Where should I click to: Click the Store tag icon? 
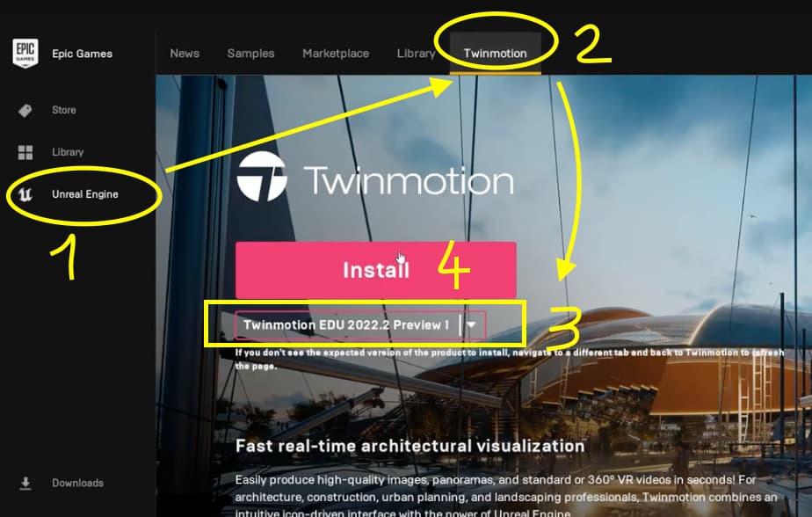coord(25,110)
